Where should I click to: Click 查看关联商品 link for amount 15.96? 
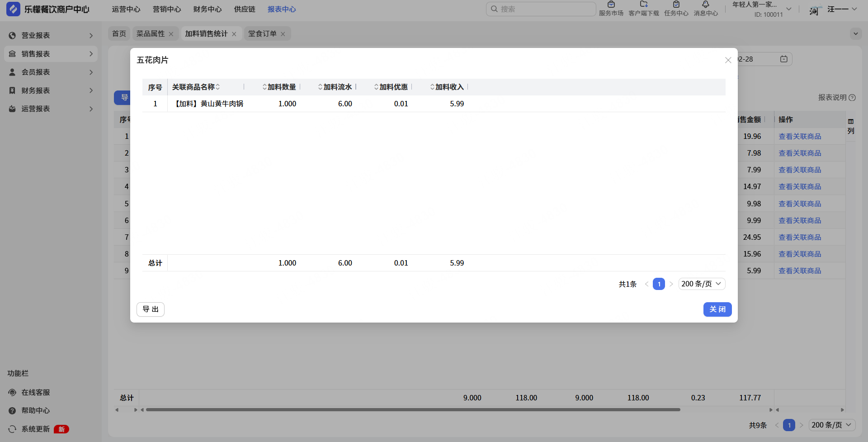point(800,254)
